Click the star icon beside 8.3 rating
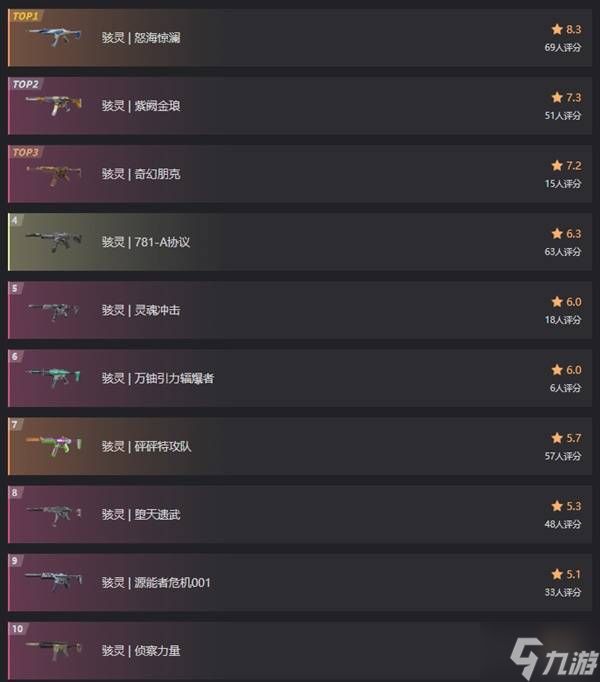The width and height of the screenshot is (600, 682). [557, 29]
